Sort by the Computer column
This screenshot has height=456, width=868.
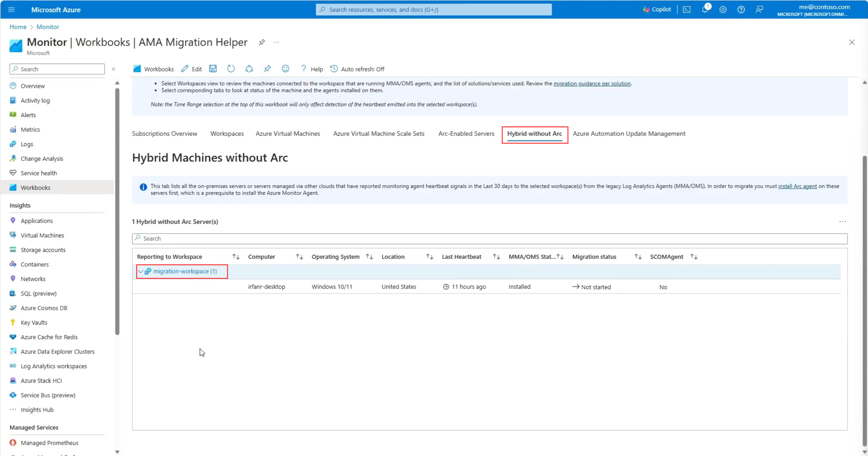299,257
